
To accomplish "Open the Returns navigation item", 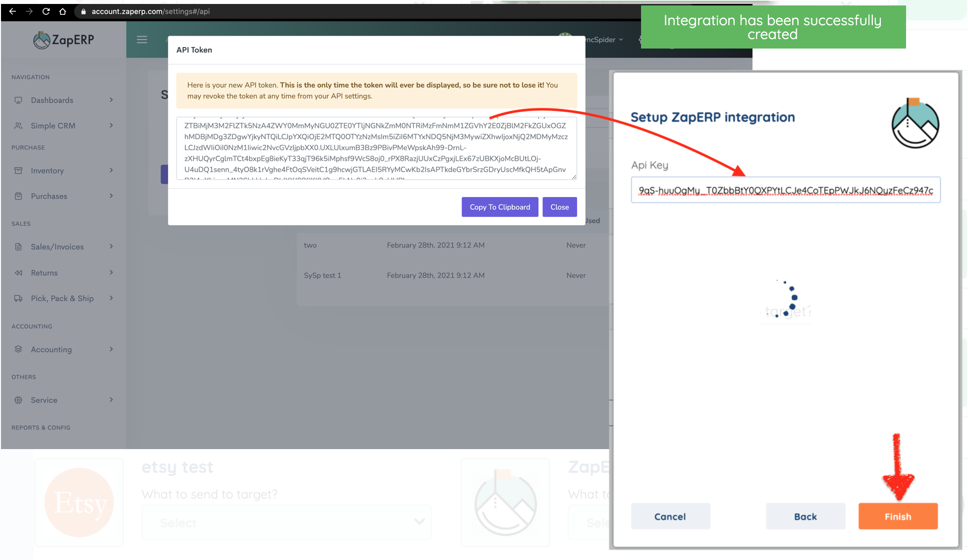I will (x=44, y=273).
